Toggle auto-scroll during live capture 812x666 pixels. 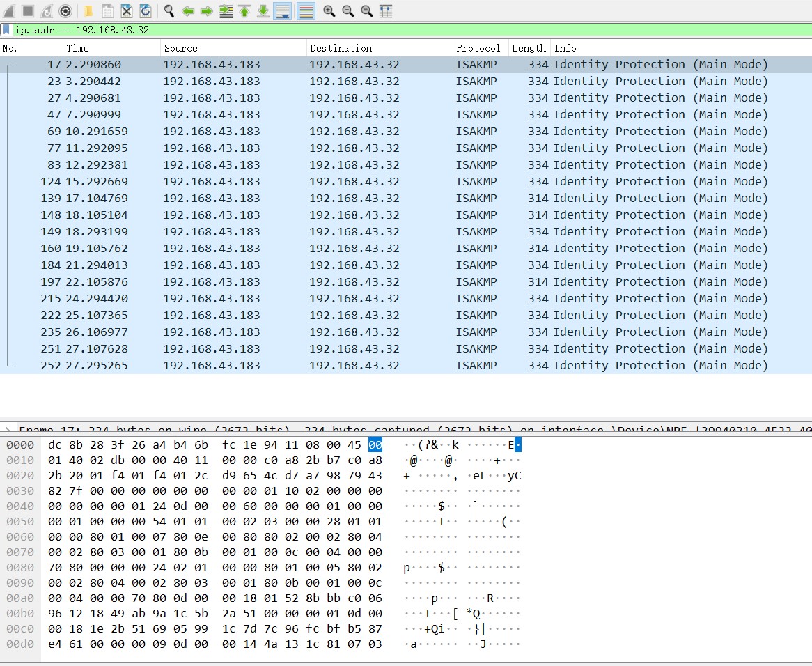(283, 11)
